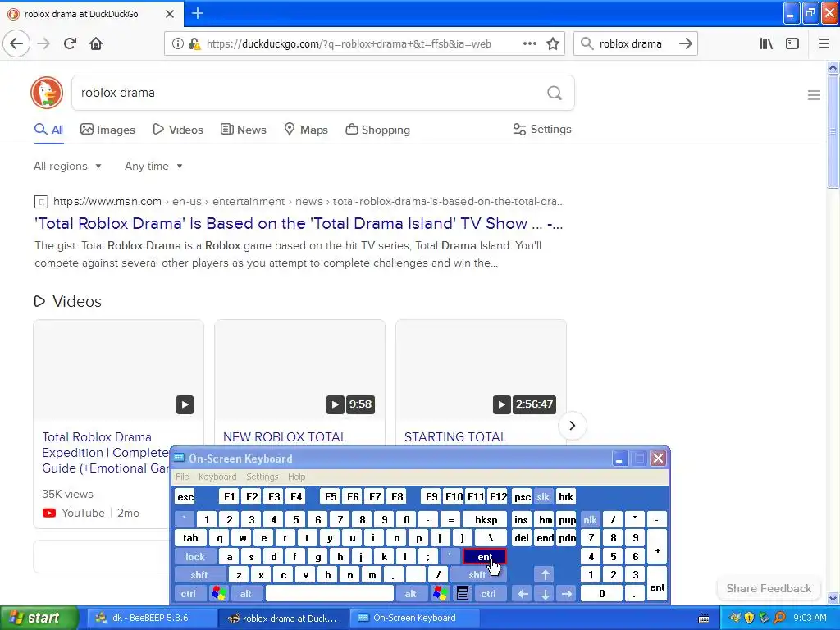Show next videos with carousel arrow
Image resolution: width=840 pixels, height=630 pixels.
572,426
